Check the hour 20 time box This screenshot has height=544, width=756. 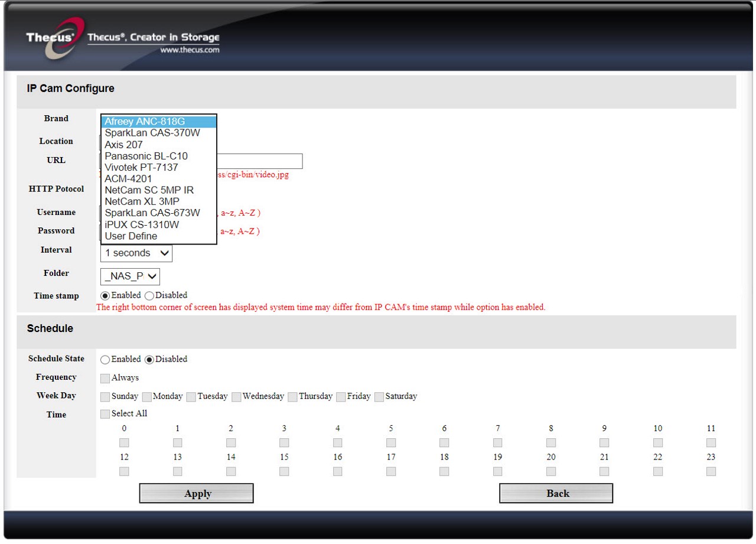tap(551, 471)
